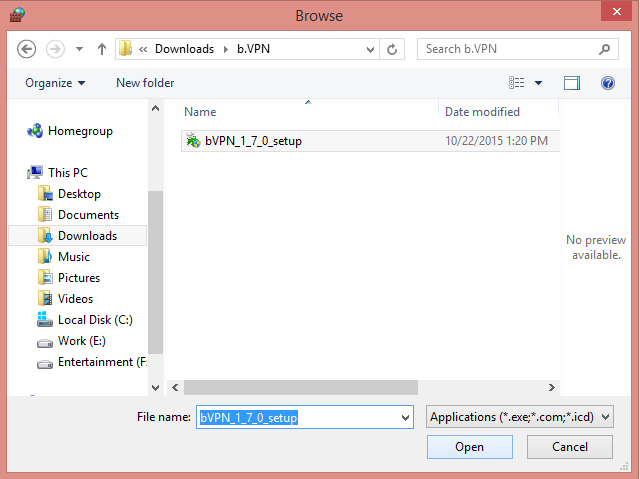Click the Search b.VPN field
The height and width of the screenshot is (479, 640).
[x=508, y=48]
